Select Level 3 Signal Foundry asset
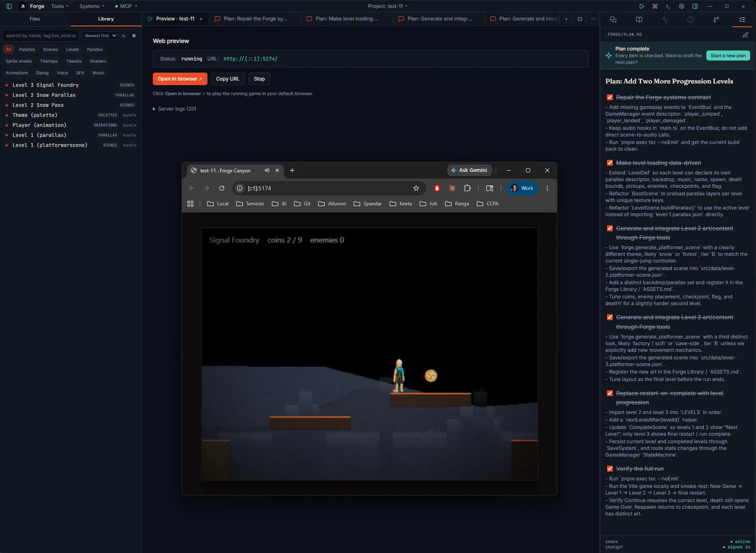 click(71, 85)
